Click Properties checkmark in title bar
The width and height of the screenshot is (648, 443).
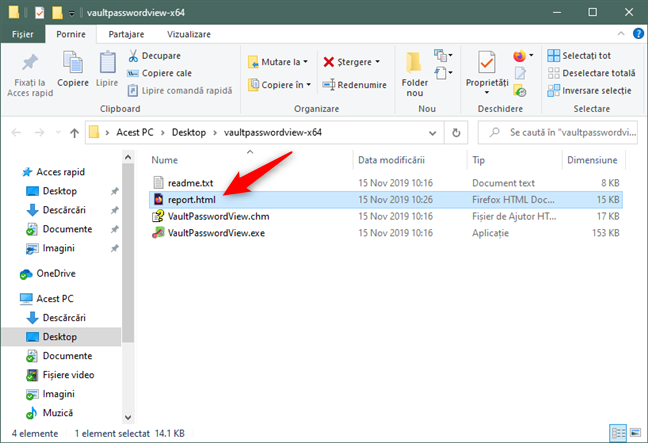coord(40,13)
